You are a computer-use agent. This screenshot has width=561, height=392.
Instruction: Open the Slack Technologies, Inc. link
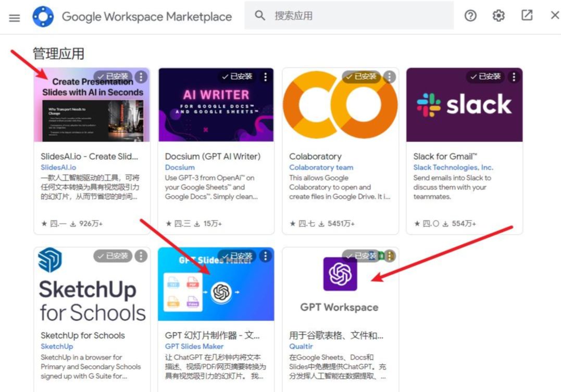pyautogui.click(x=453, y=168)
